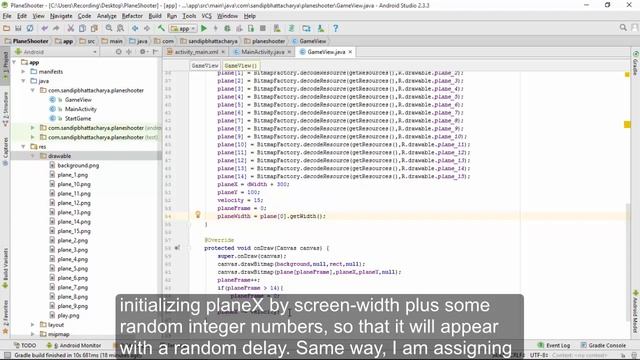Click the yellow warning marker in right stripe
Viewport: 640px width, 360px height.
pos(627,124)
